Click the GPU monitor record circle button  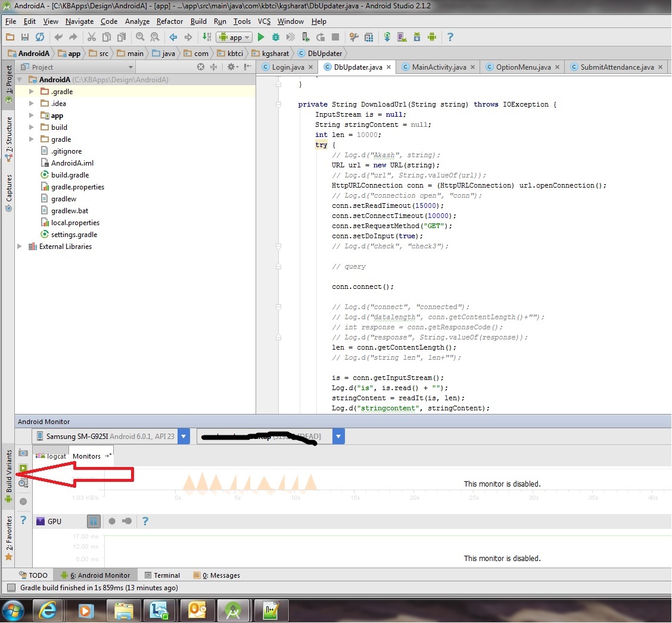click(112, 521)
